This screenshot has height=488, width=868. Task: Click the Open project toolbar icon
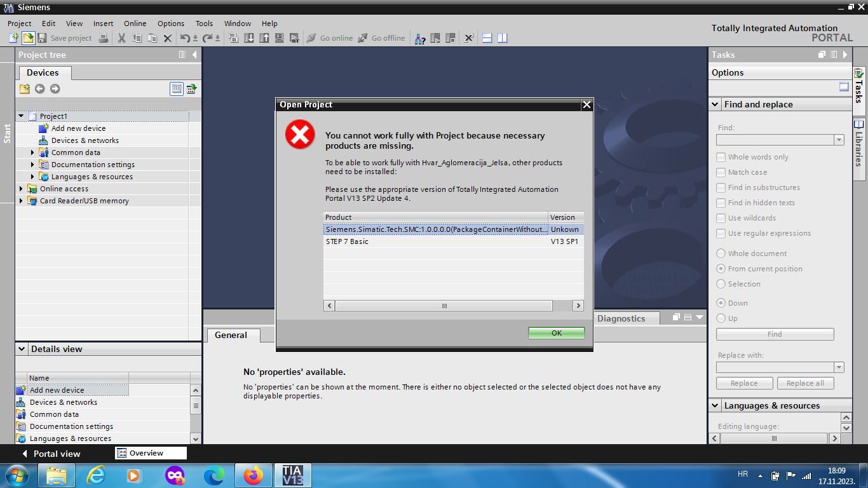[28, 38]
